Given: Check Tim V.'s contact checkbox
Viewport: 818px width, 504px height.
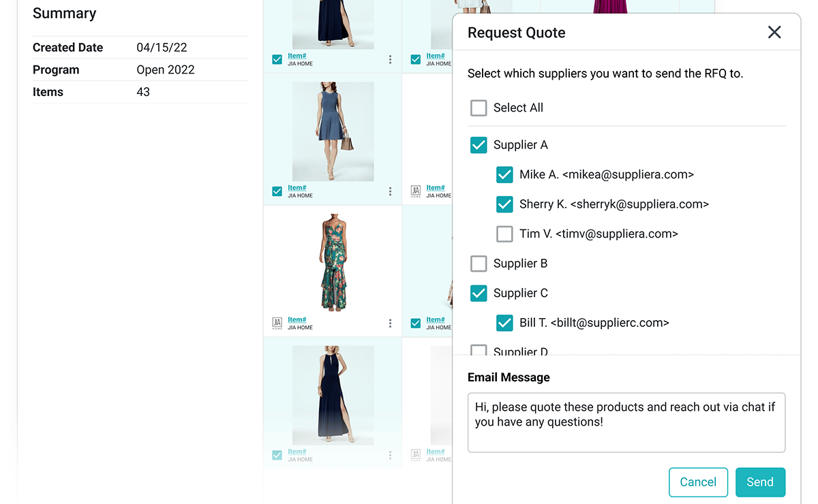Looking at the screenshot, I should (x=504, y=234).
